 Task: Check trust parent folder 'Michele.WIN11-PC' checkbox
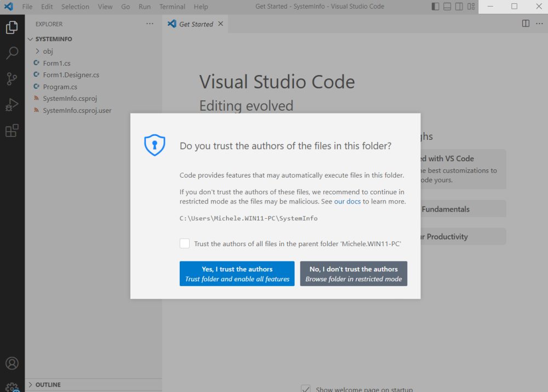(185, 243)
